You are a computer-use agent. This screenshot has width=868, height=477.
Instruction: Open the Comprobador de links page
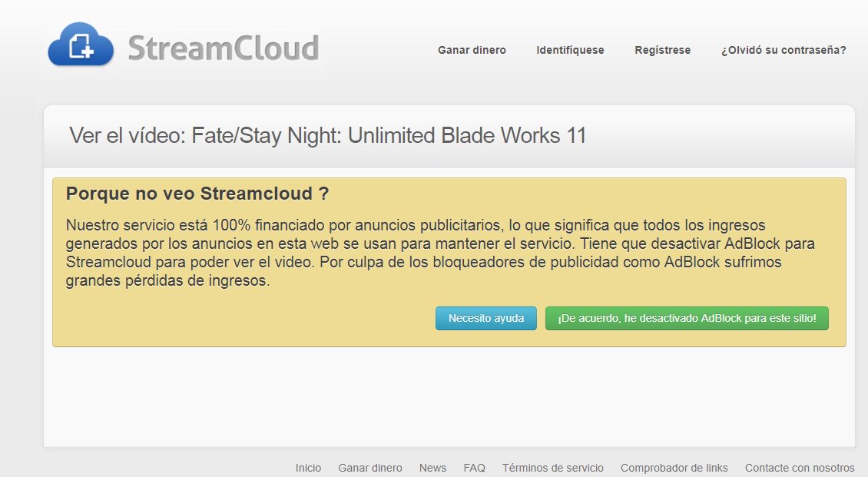(674, 468)
